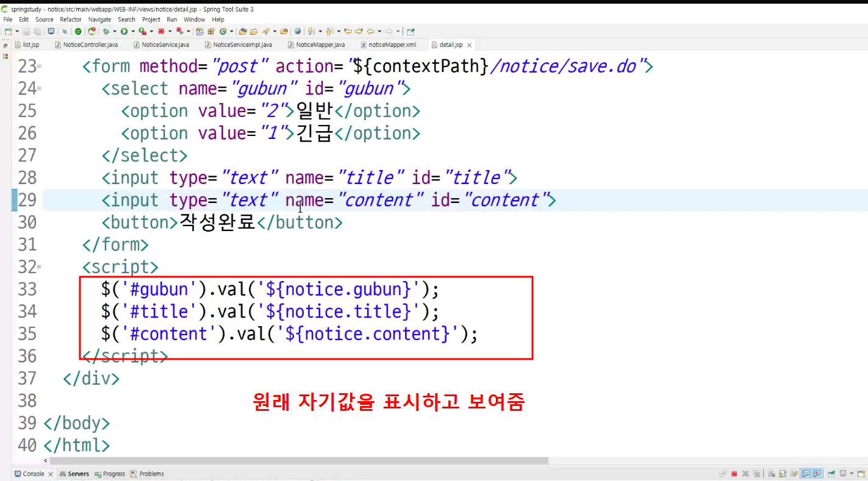Toggle Show Console on Standard Out Change
Screen dimensions: 868x481
(x=805, y=474)
